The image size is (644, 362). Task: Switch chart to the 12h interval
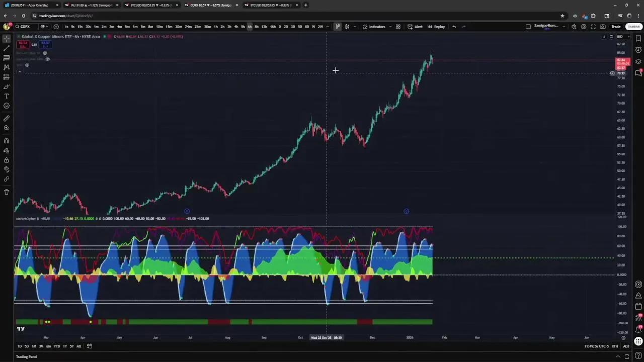tap(264, 27)
